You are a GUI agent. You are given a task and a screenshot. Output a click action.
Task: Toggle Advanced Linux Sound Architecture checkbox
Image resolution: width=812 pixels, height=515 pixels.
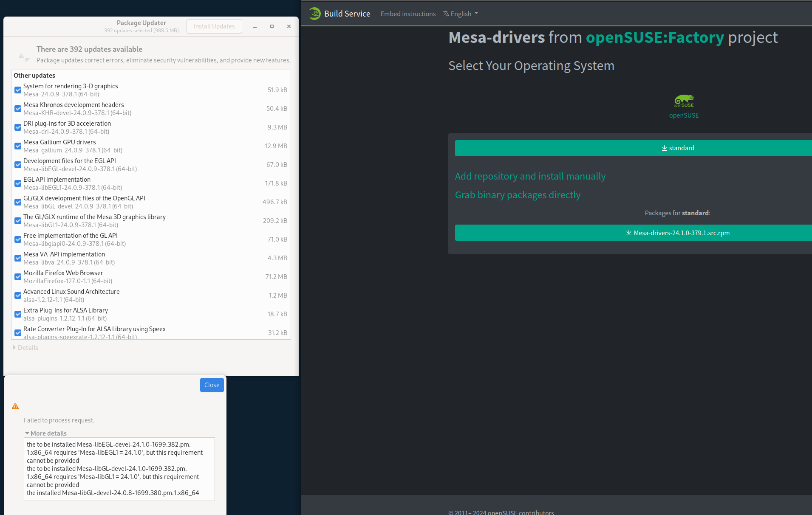point(18,295)
